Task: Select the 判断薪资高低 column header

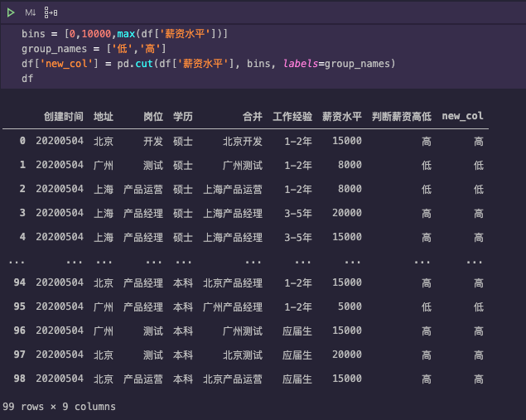Action: point(402,116)
